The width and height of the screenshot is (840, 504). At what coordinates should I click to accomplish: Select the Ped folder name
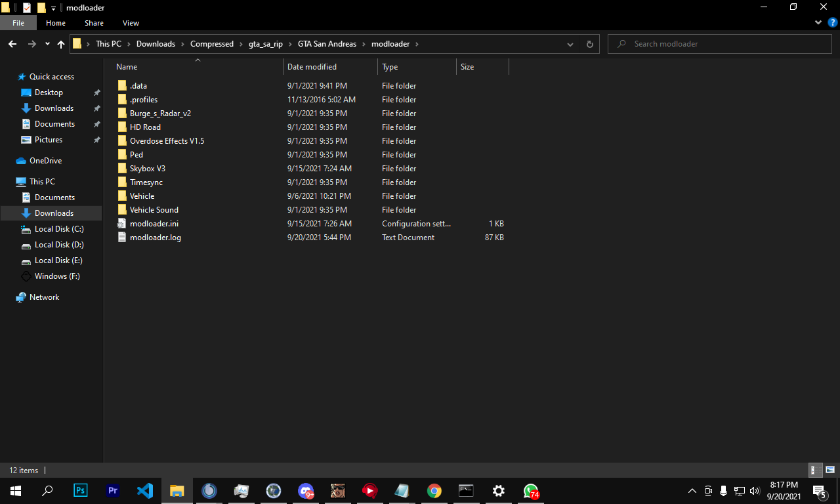[136, 155]
